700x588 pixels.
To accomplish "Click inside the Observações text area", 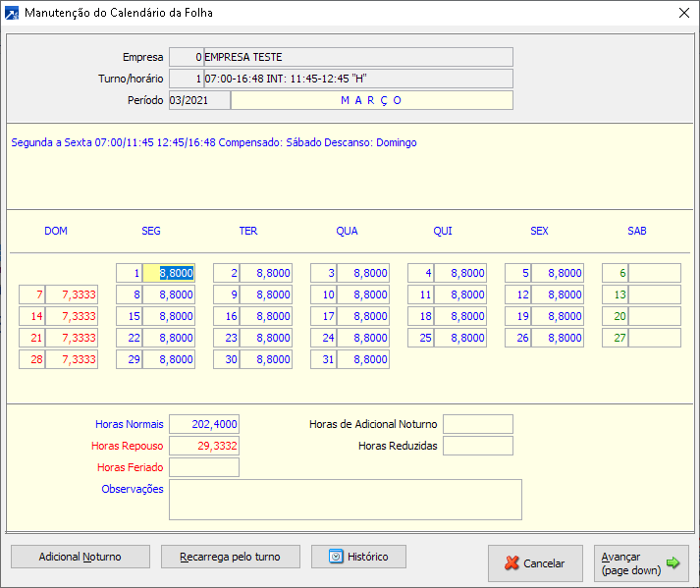I will tap(345, 499).
